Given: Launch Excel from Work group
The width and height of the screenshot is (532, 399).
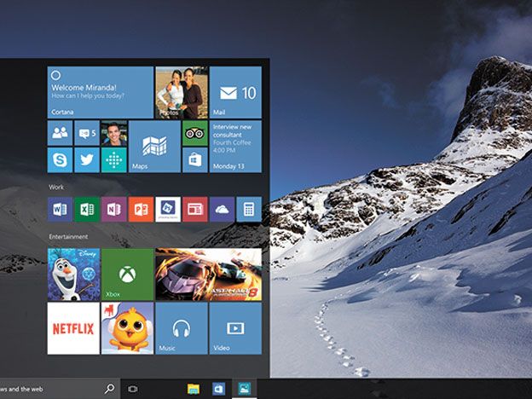Looking at the screenshot, I should 87,210.
